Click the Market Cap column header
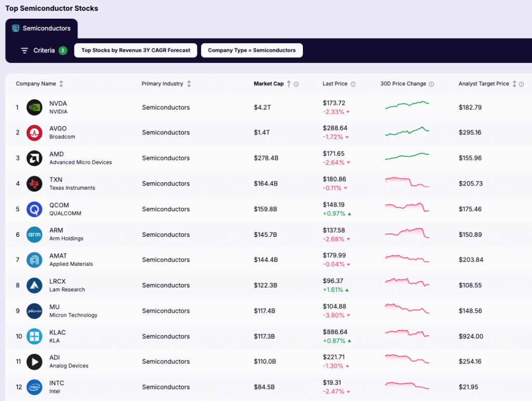This screenshot has height=401, width=532. [x=269, y=84]
